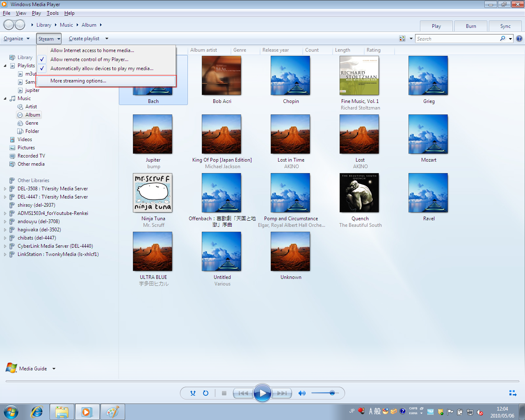This screenshot has height=420, width=525.
Task: Stop playback with the square button
Action: [x=224, y=393]
